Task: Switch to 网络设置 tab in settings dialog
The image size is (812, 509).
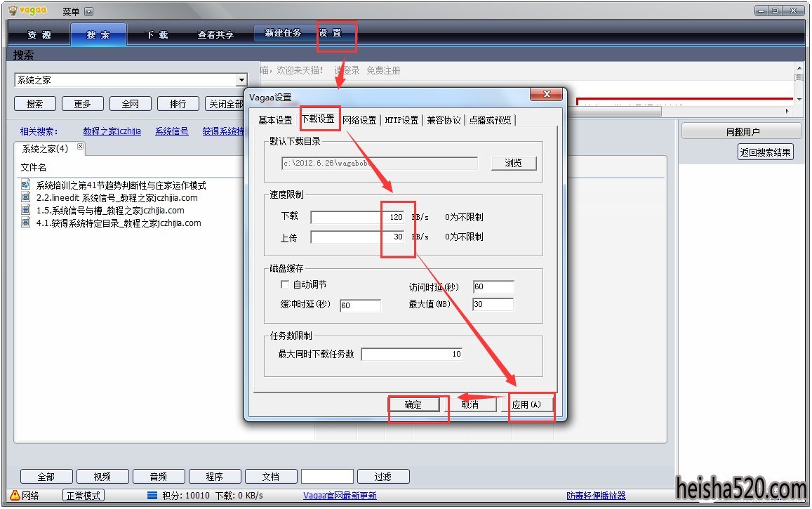Action: coord(359,120)
